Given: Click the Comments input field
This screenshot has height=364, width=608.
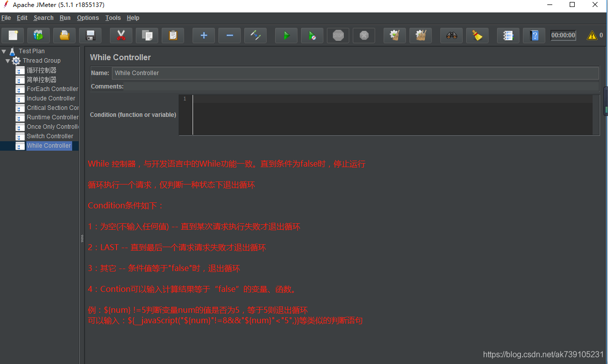Looking at the screenshot, I should (x=361, y=87).
